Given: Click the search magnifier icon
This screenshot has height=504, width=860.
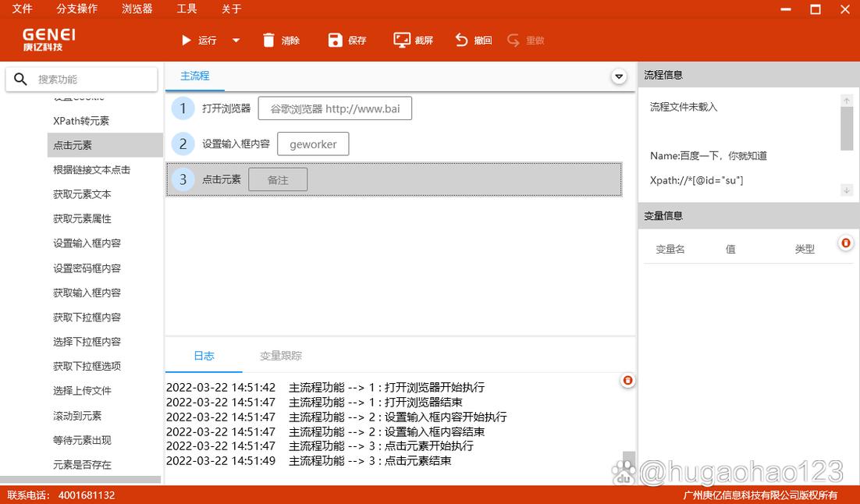Looking at the screenshot, I should (21, 80).
